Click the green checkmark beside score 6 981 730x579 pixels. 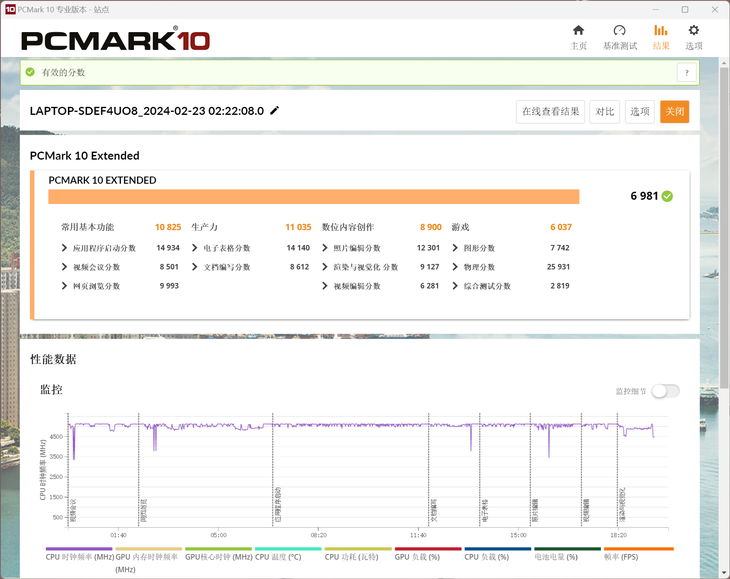(667, 196)
